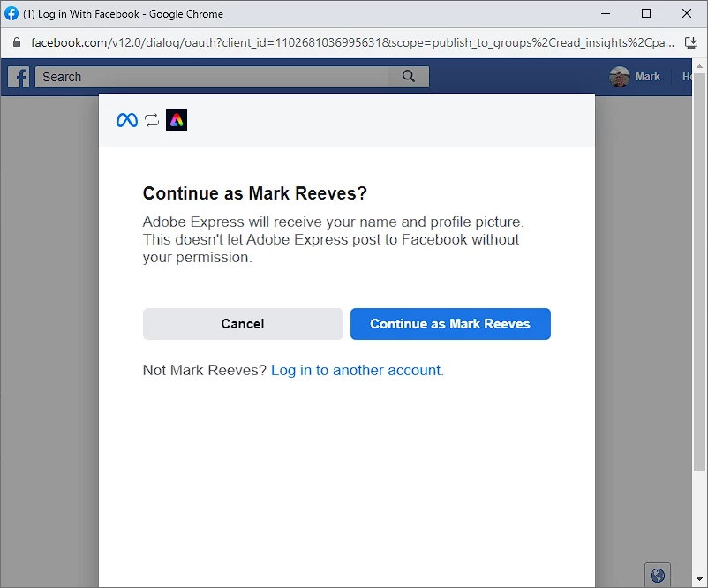The width and height of the screenshot is (708, 588).
Task: Open the globe icon at bottom right
Action: pos(658,576)
